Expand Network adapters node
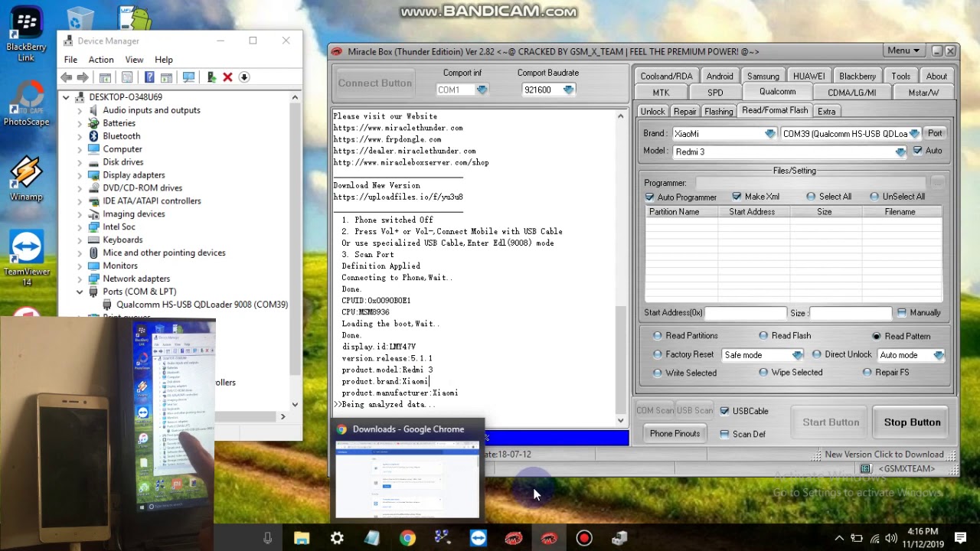The height and width of the screenshot is (551, 980). [x=80, y=279]
